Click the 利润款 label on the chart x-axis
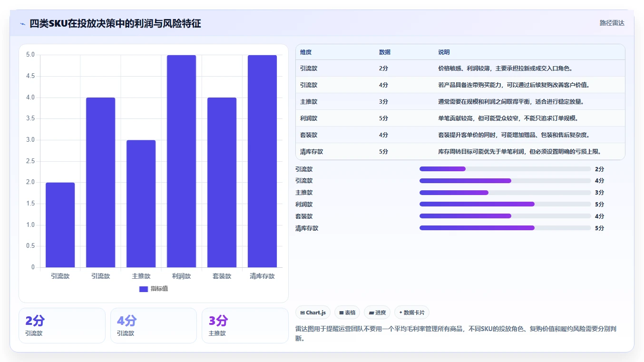The height and width of the screenshot is (362, 644). coord(182,276)
